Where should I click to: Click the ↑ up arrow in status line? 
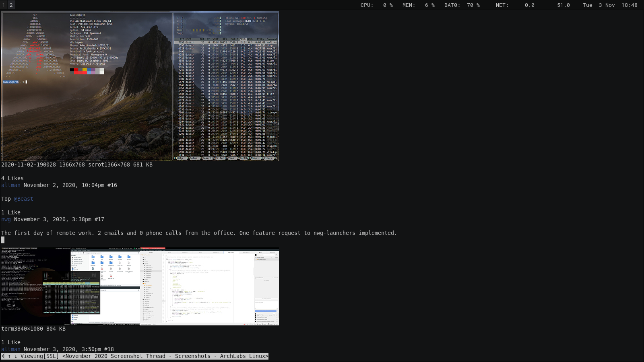click(9, 356)
